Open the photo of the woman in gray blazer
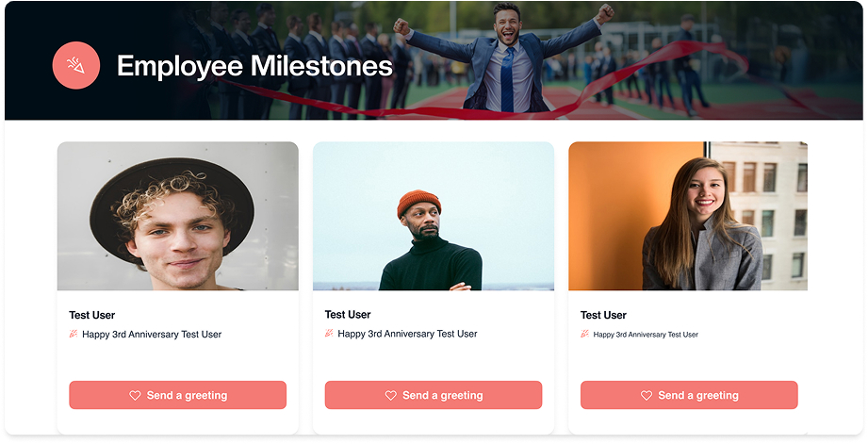The image size is (868, 444). (688, 216)
